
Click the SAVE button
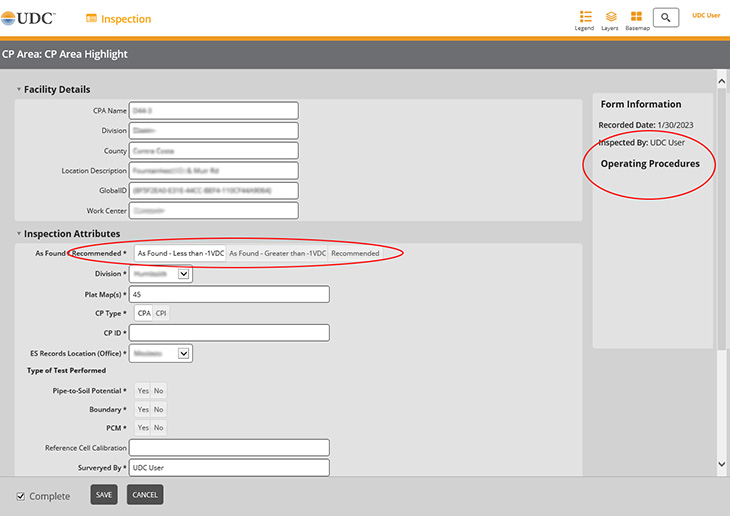pyautogui.click(x=103, y=495)
